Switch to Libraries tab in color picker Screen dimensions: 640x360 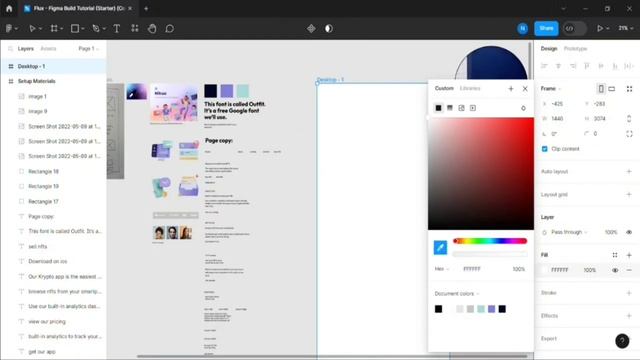tap(470, 88)
